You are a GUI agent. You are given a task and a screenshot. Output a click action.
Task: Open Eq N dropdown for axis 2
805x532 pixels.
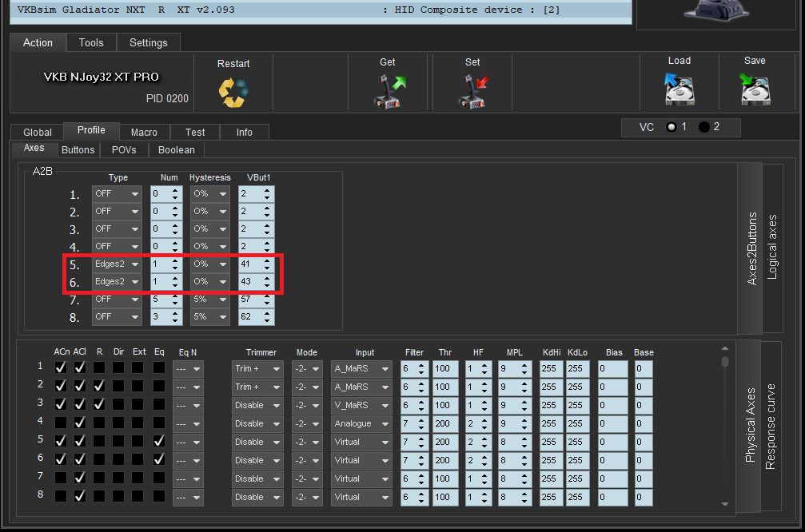(188, 387)
